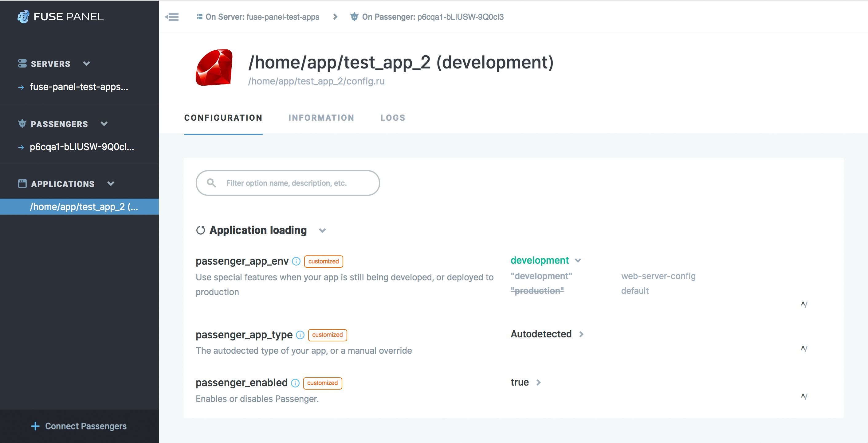The height and width of the screenshot is (443, 868).
Task: Click the Ruby gem app icon
Action: [214, 68]
